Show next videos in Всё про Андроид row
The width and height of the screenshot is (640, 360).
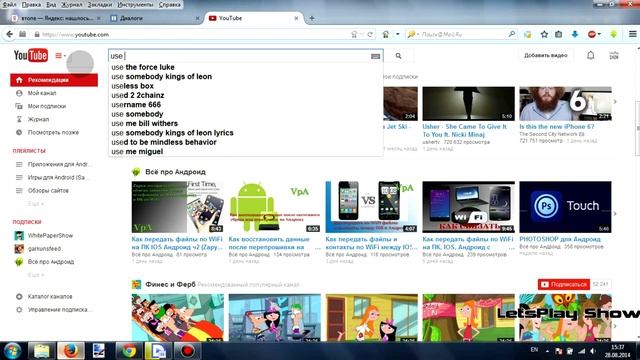[x=615, y=213]
